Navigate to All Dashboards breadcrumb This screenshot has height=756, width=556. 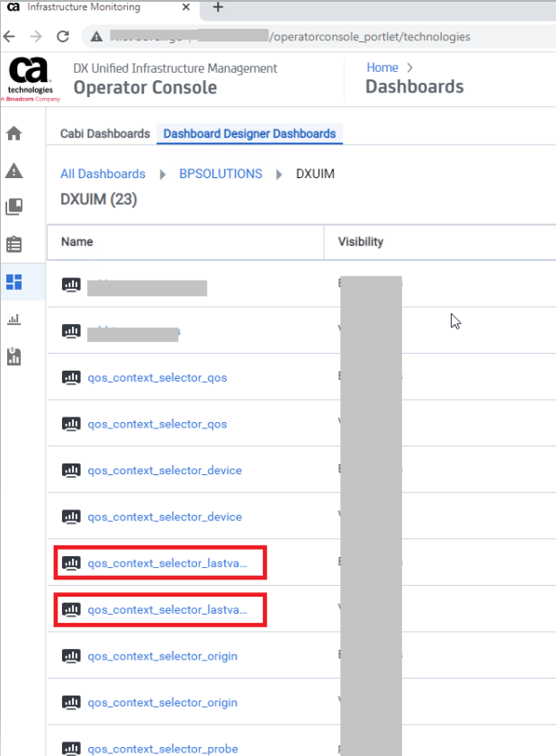(103, 174)
